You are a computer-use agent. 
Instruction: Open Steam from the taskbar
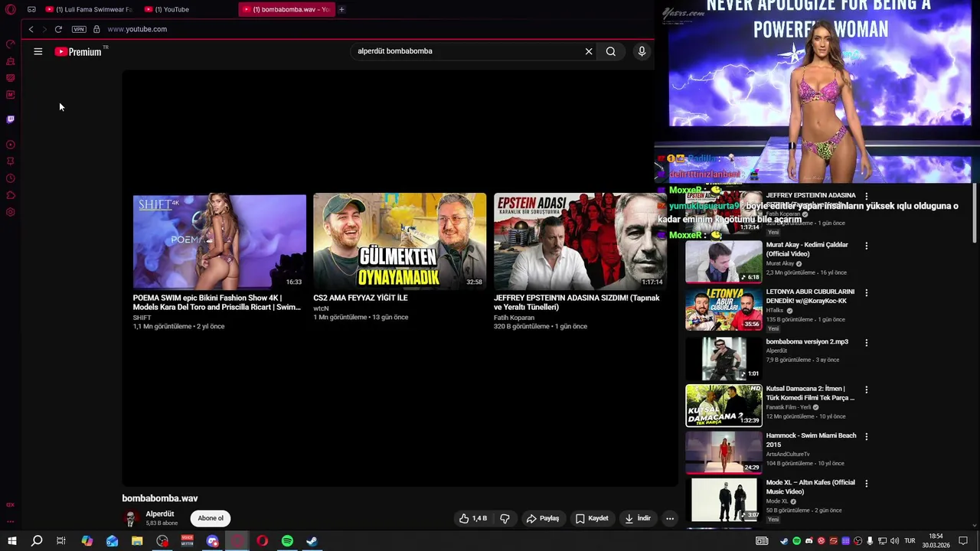click(x=312, y=541)
